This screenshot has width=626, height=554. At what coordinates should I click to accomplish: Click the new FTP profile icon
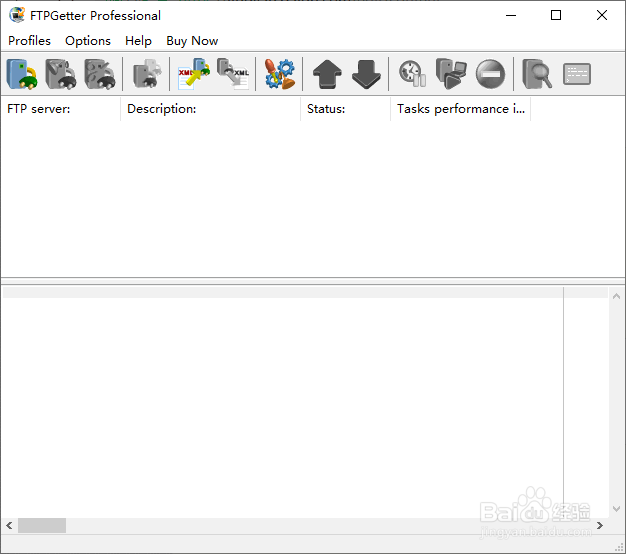22,74
